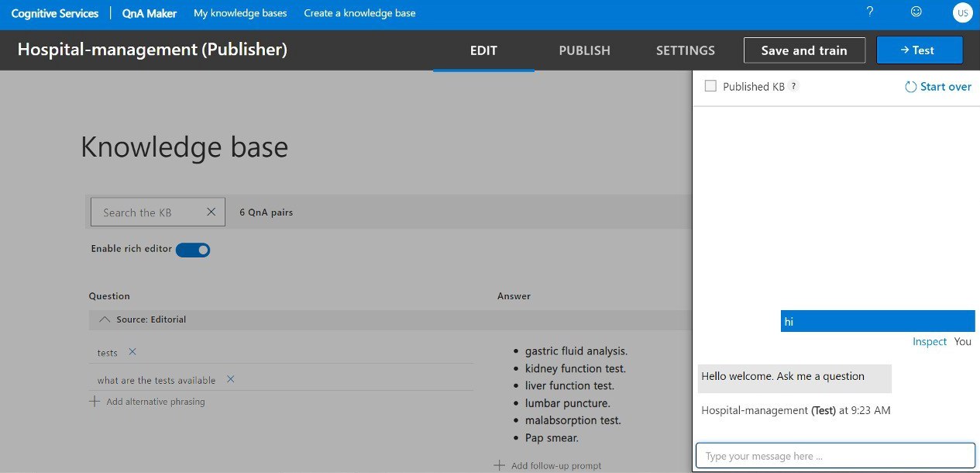Click the 'Hospital-management (Test) at 9:23 AM' timestamp
The height and width of the screenshot is (473, 980).
point(796,410)
